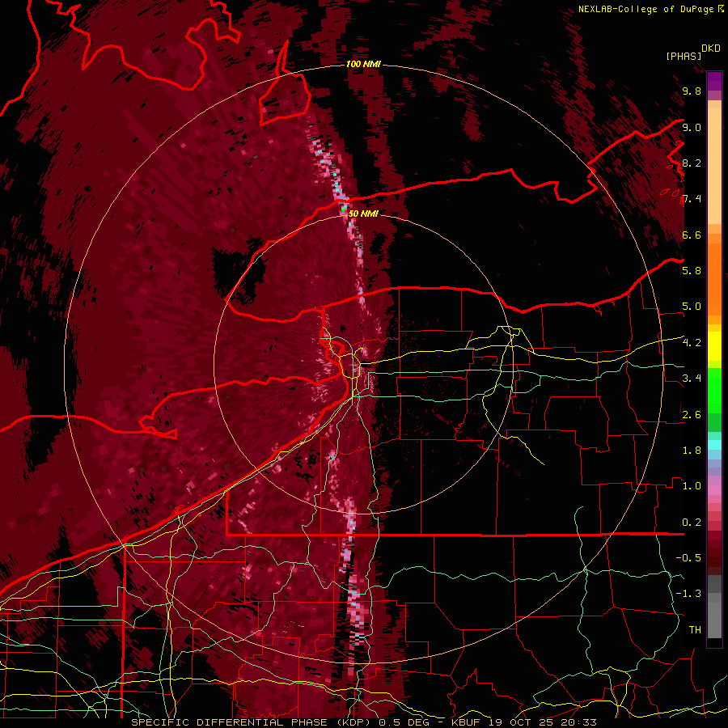Click the 6.6 legend value label
Screen dimensions: 728x728
[x=692, y=235]
